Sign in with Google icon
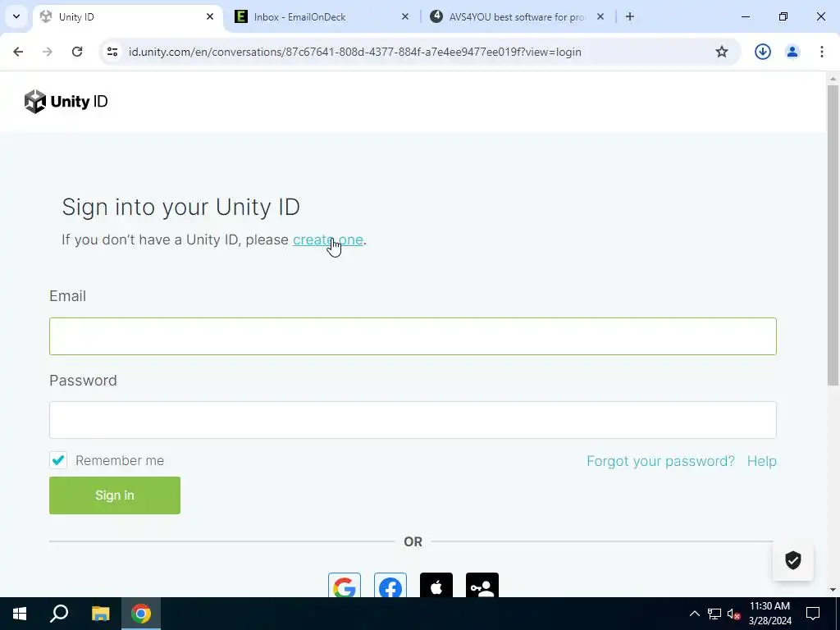Image resolution: width=840 pixels, height=630 pixels. (x=345, y=586)
